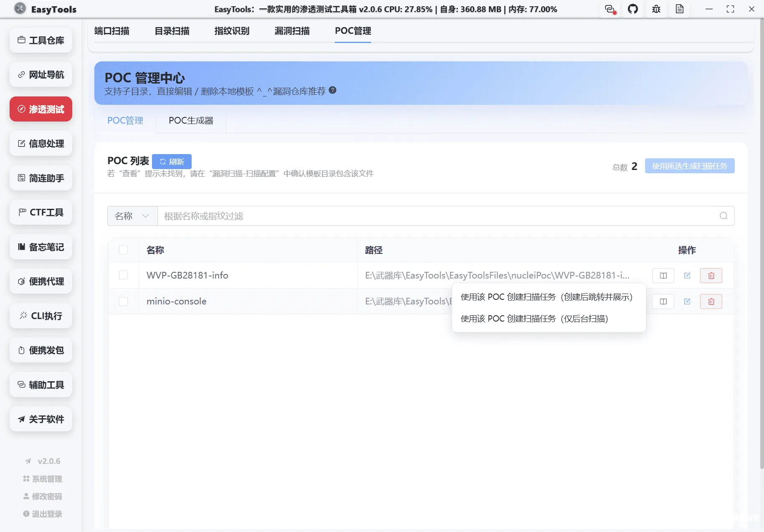Delete the WVP-GB28181-info POC
Screen dimensions: 764x532
click(x=711, y=275)
